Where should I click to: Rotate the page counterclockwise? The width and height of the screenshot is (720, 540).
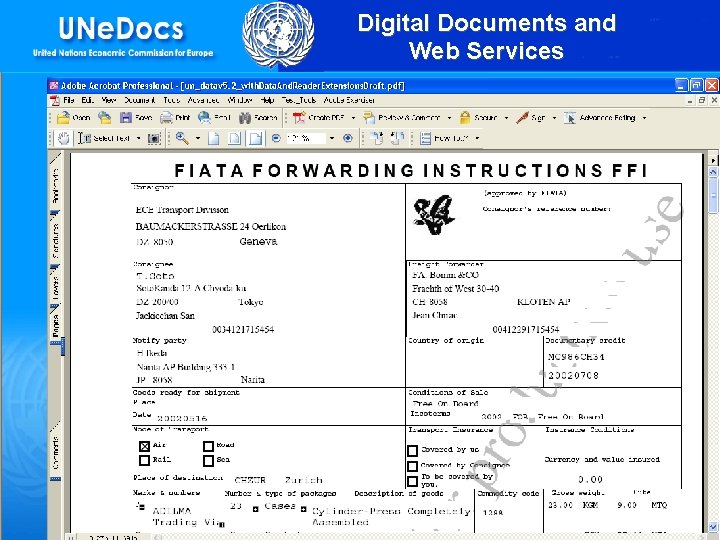pos(397,138)
